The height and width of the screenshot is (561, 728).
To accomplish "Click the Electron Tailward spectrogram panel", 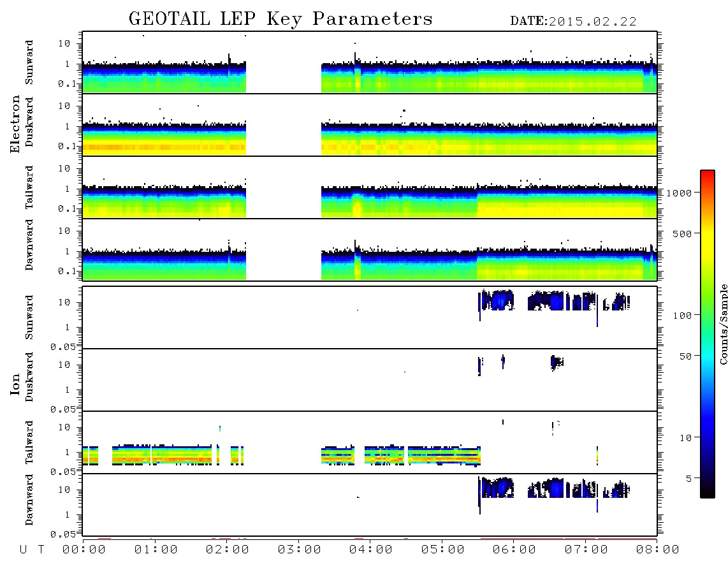I will tap(370, 187).
